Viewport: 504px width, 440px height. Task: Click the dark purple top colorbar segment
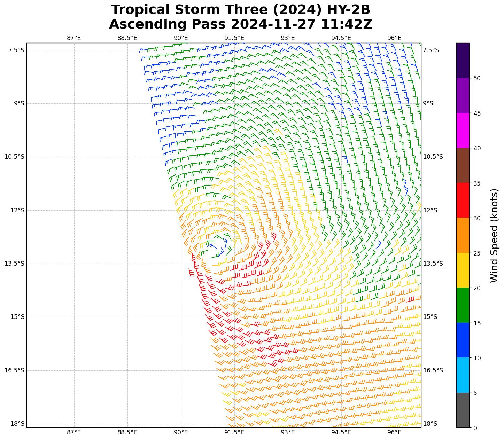click(463, 60)
